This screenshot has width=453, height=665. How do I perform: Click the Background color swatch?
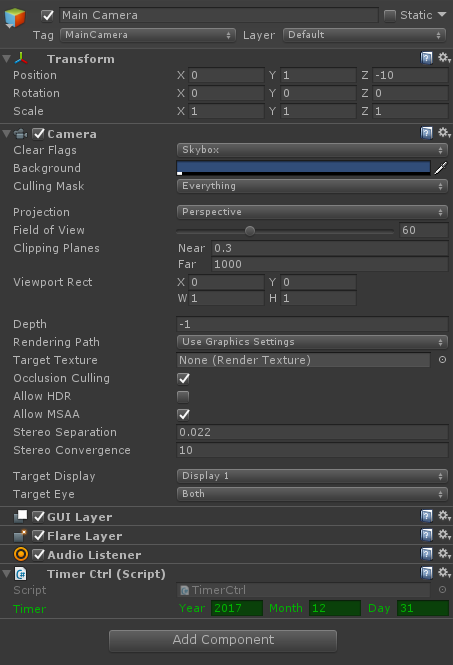(304, 168)
